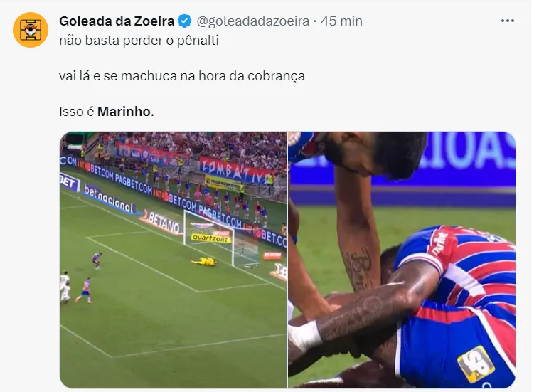Click the blue verified badge
The height and width of the screenshot is (392, 539).
pos(185,21)
